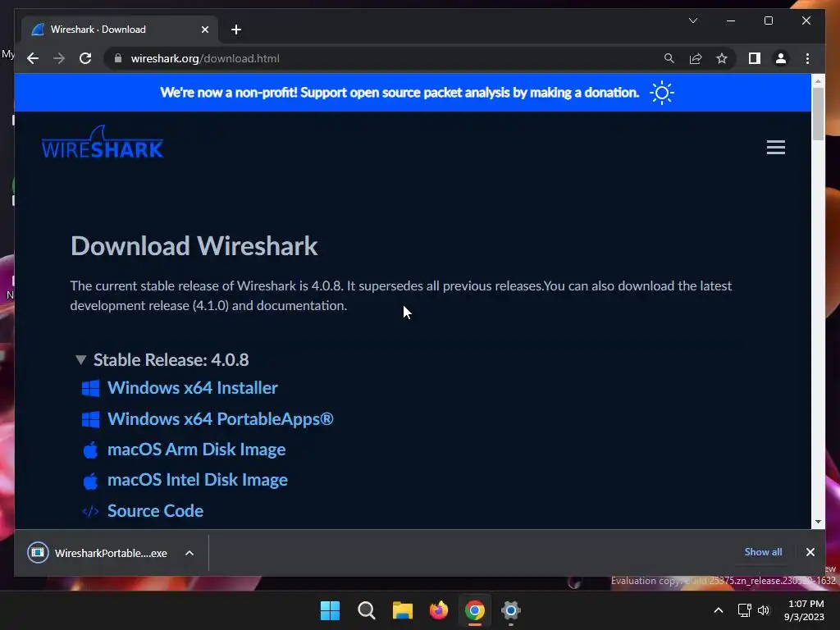Click Show all downloads

[x=763, y=552]
